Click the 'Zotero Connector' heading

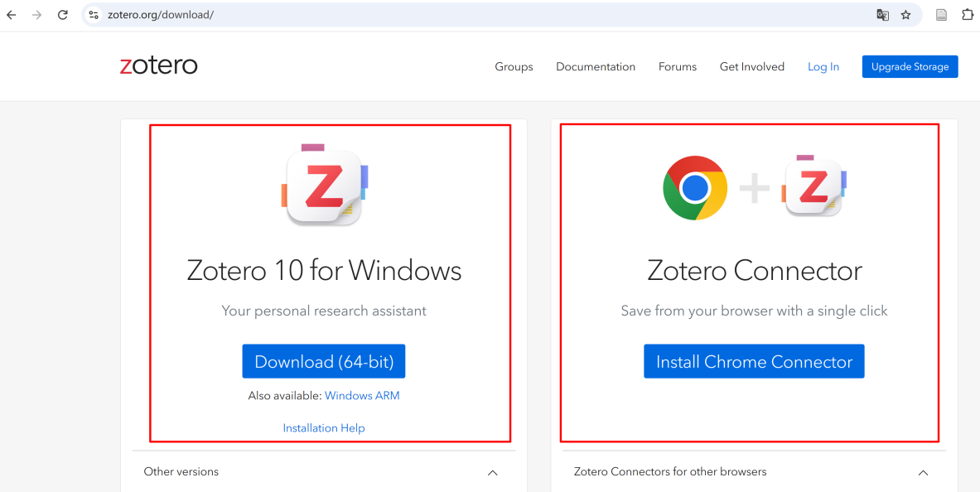click(x=754, y=271)
